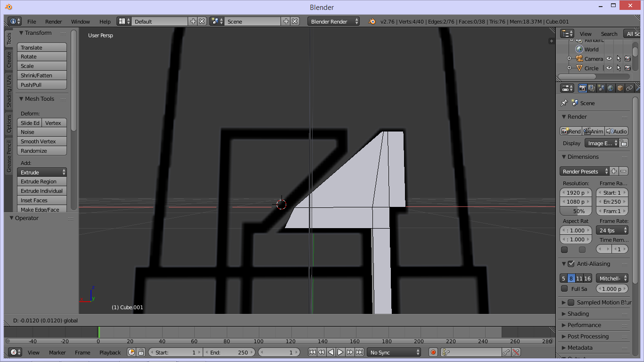The height and width of the screenshot is (362, 644).
Task: Select the Render properties camera tab icon
Action: [x=583, y=88]
